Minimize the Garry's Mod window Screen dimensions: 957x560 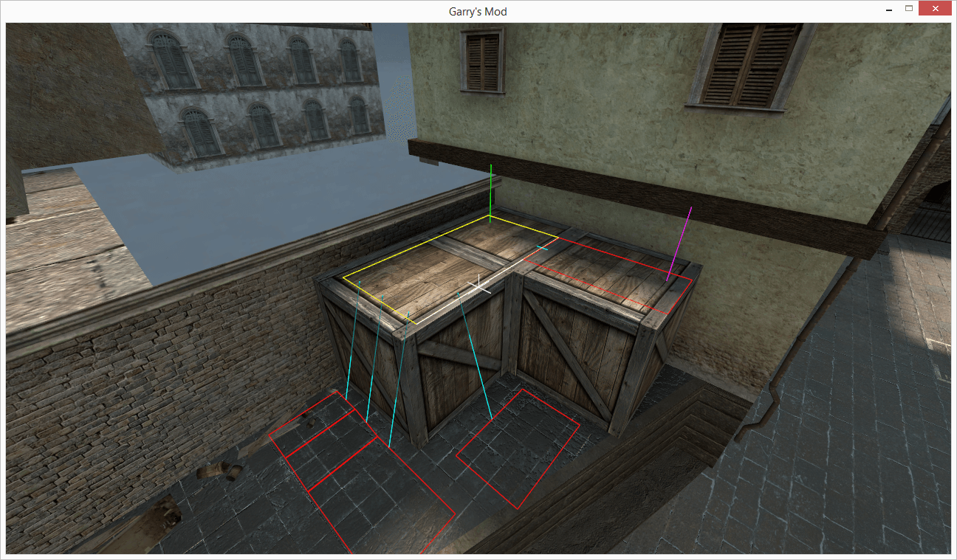coord(888,10)
